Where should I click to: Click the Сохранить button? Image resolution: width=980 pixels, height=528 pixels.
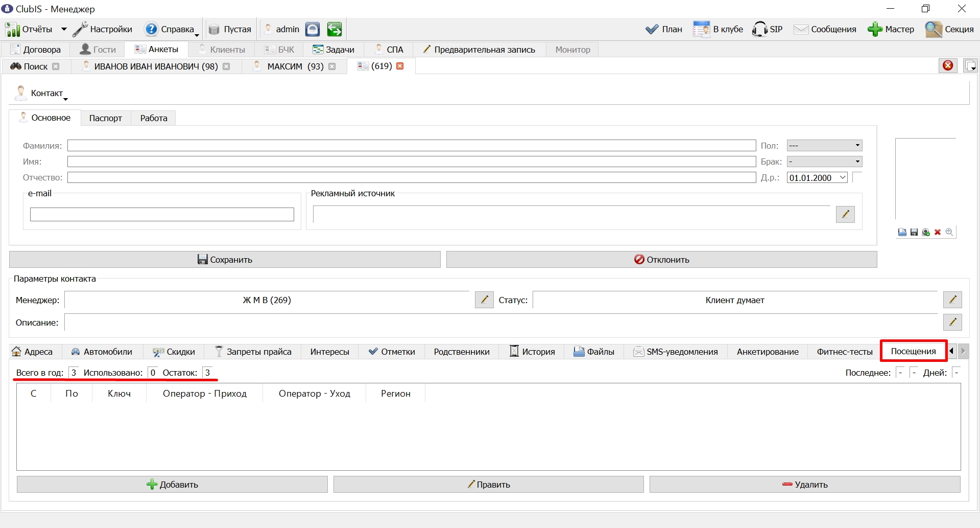[x=225, y=259]
